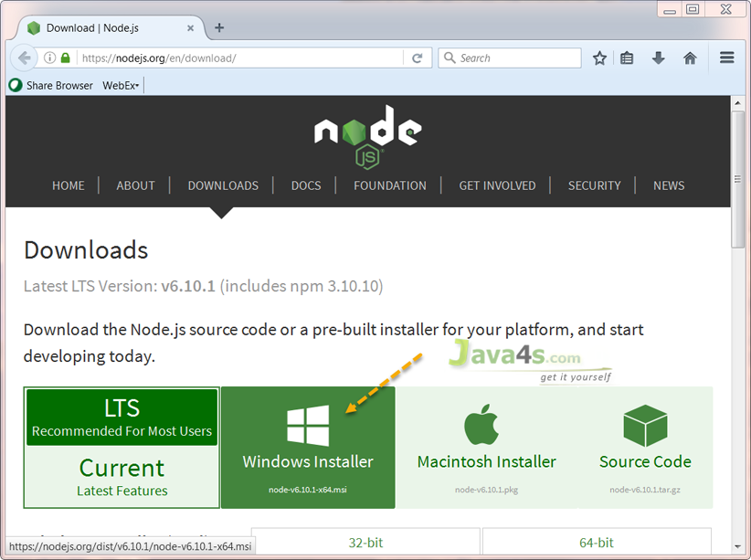Select the Download | Node.js tab
The height and width of the screenshot is (560, 751).
point(111,27)
